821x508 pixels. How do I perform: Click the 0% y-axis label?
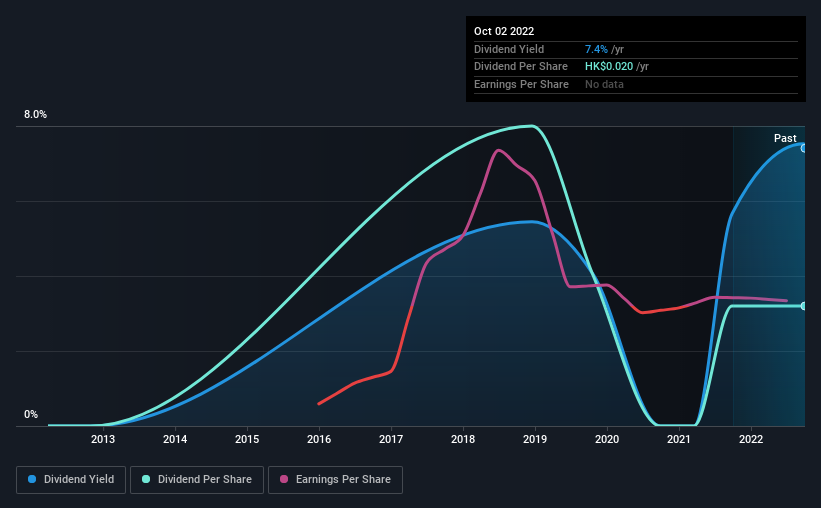31,414
